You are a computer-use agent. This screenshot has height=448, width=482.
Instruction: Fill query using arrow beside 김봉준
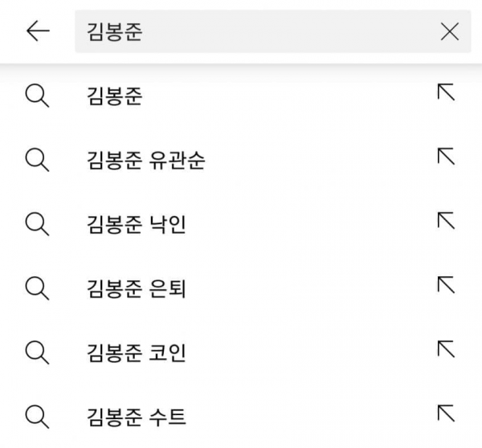(x=446, y=92)
